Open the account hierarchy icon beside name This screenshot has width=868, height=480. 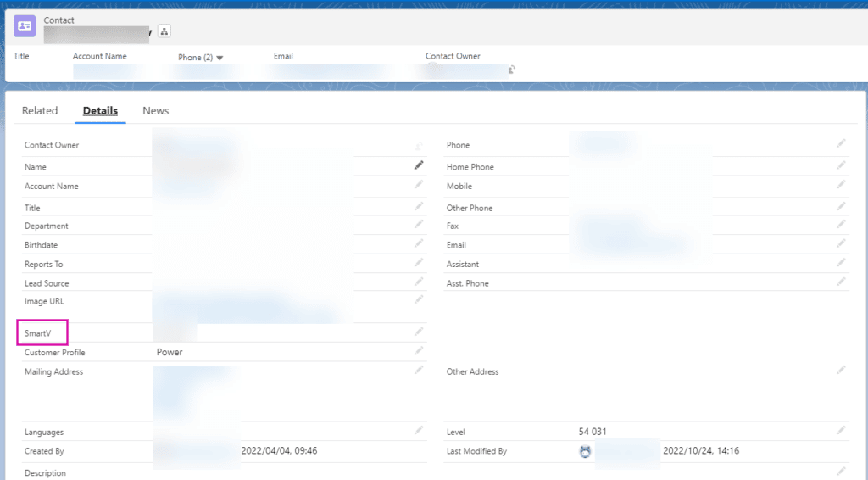coord(164,31)
